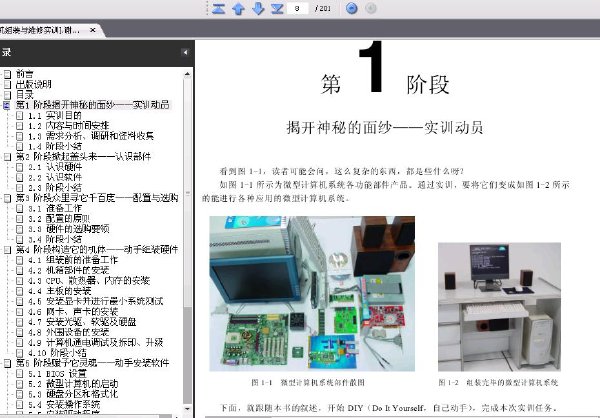The height and width of the screenshot is (418, 600).
Task: Open bookmark 3.1 准备工作
Action: 55,208
